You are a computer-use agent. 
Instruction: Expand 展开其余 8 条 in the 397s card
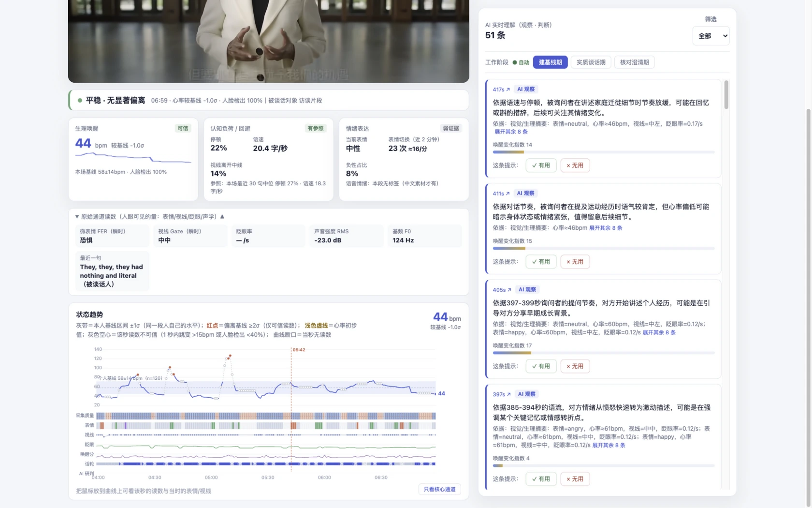point(609,445)
